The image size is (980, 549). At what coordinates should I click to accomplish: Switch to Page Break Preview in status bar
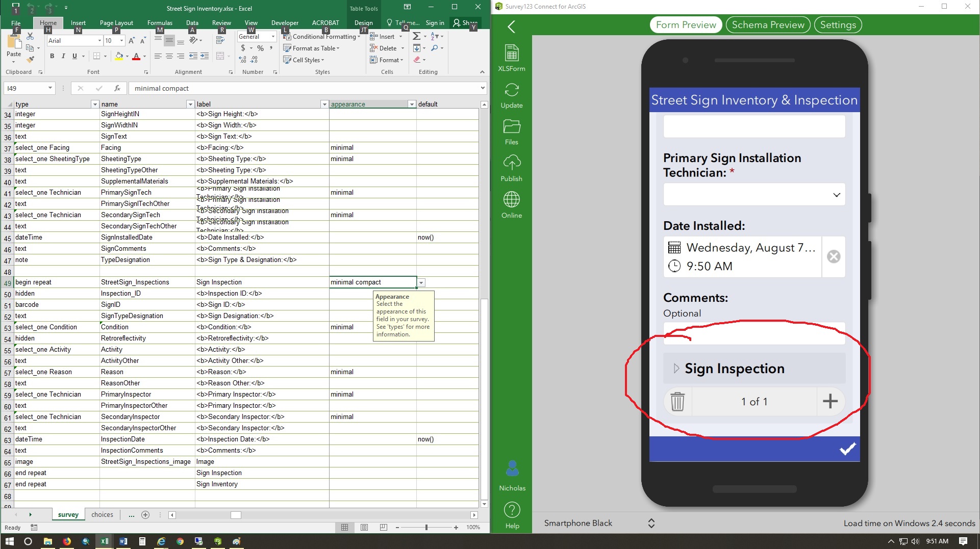pyautogui.click(x=384, y=528)
